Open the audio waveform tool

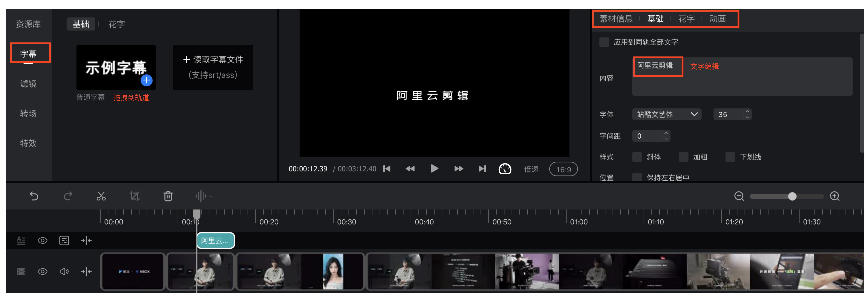pyautogui.click(x=201, y=196)
